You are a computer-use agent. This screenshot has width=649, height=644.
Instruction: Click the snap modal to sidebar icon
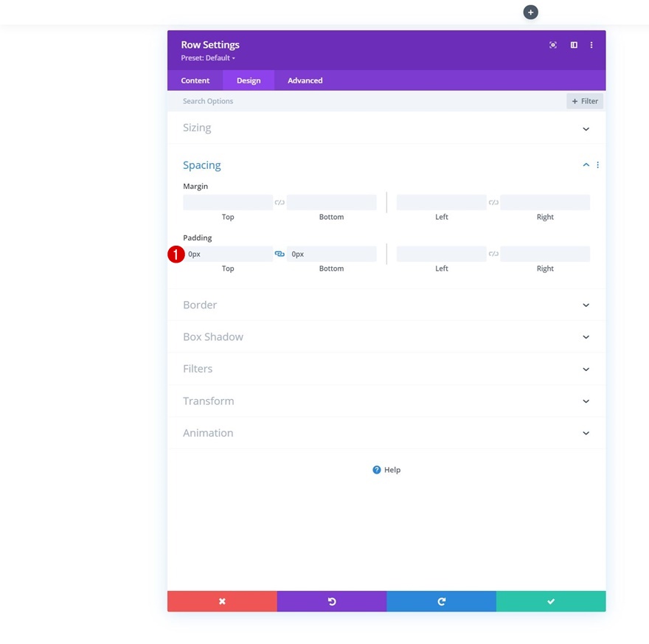(574, 45)
